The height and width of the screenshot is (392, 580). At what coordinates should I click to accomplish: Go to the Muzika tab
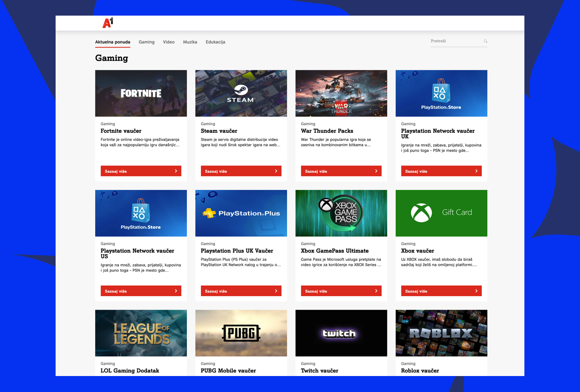(190, 42)
